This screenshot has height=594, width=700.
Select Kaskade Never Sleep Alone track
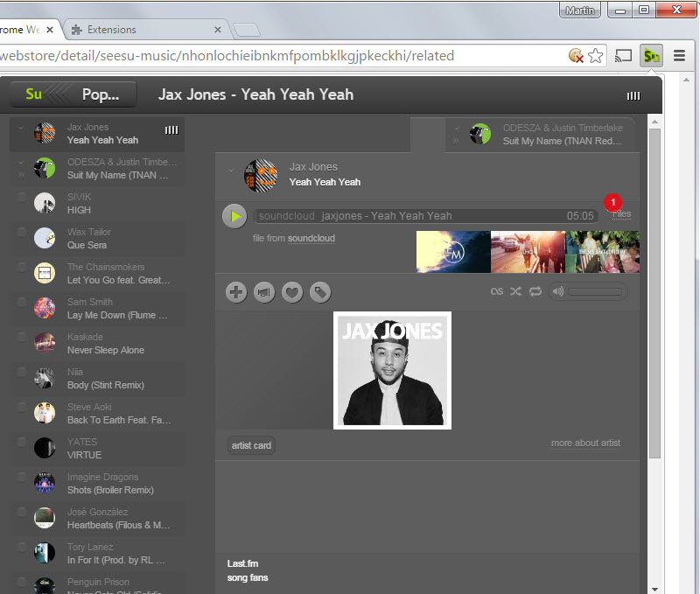click(97, 344)
